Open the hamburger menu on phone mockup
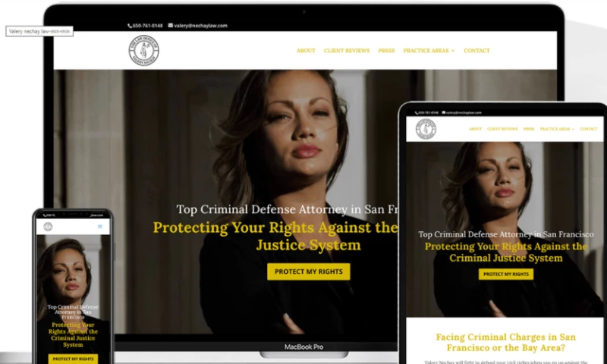The width and height of the screenshot is (607, 364). (100, 226)
